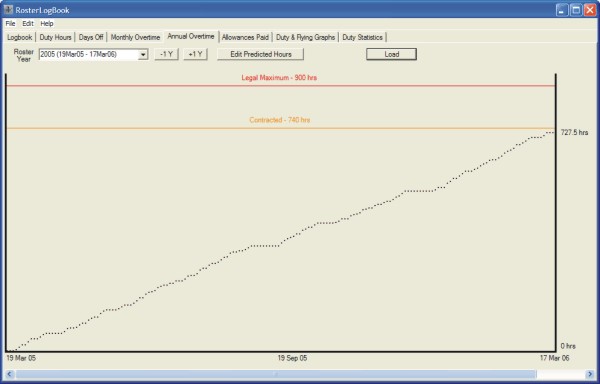Switch to the Duty Hours tab
The image size is (600, 384).
tap(55, 37)
